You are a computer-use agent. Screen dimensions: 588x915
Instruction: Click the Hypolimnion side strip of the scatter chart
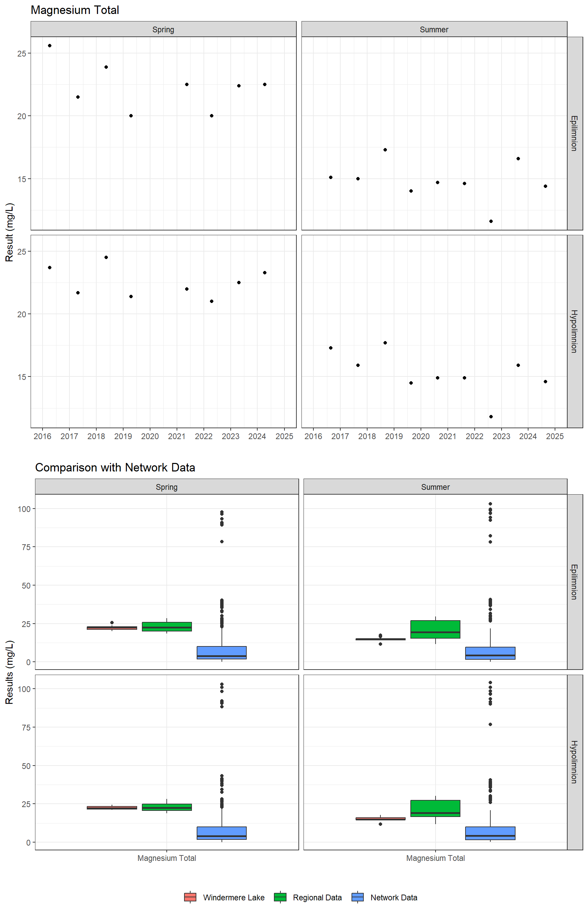[x=575, y=331]
